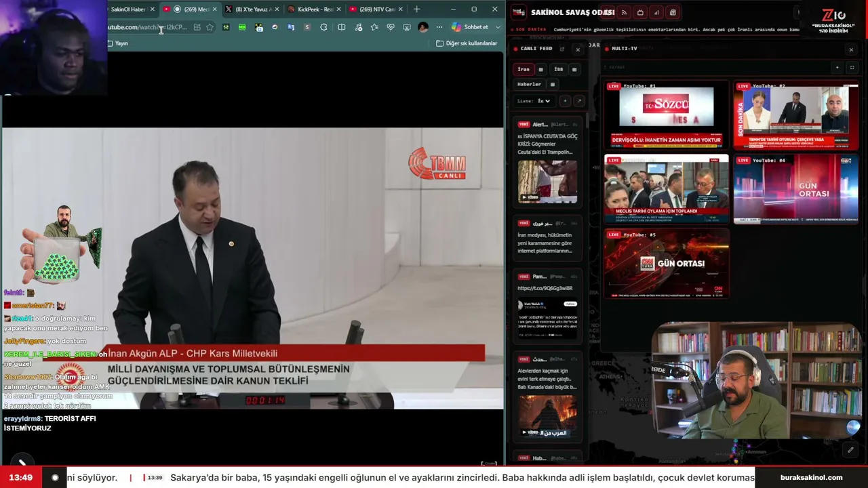
Task: Open the Diğer sık kullanılanlar folder
Action: click(467, 43)
